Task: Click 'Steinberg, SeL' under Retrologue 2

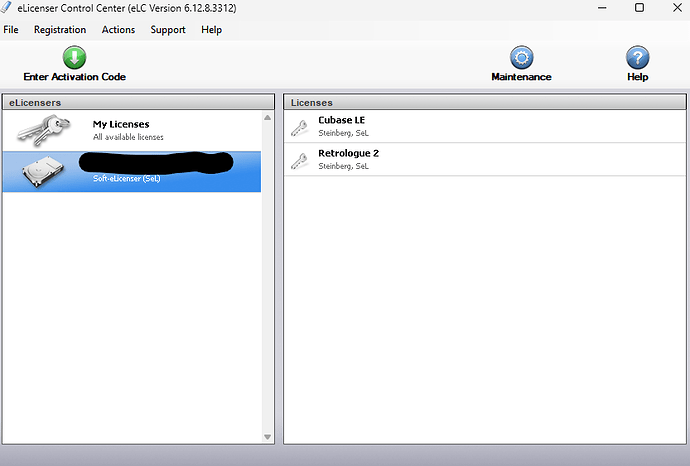Action: 343,166
